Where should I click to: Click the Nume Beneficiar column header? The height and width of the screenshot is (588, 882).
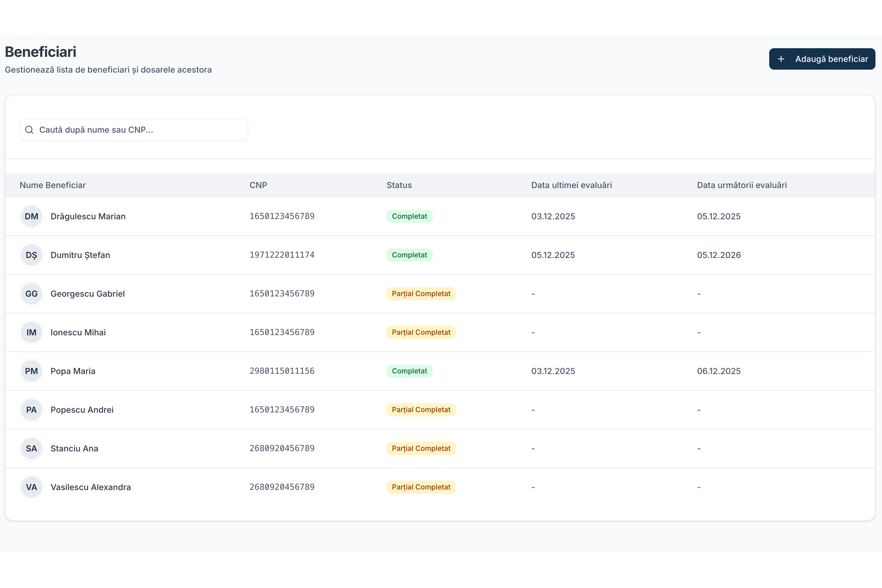click(52, 185)
